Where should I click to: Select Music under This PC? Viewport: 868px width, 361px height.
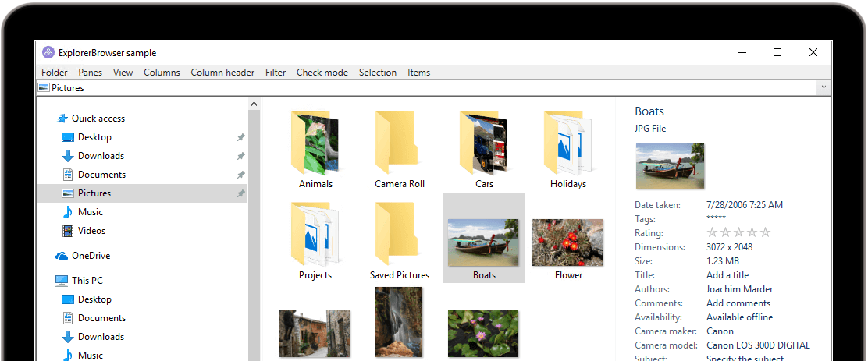(91, 356)
